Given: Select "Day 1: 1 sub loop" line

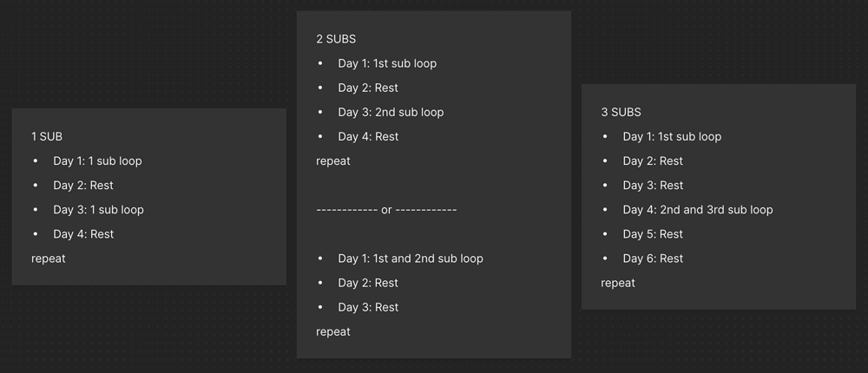Looking at the screenshot, I should coord(97,161).
